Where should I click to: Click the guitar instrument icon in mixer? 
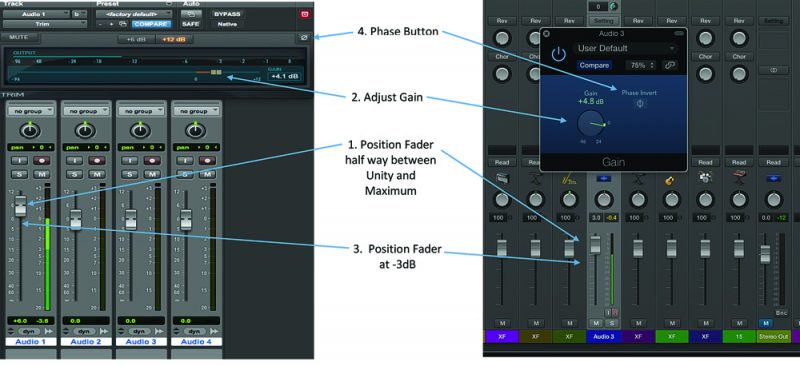tap(671, 180)
